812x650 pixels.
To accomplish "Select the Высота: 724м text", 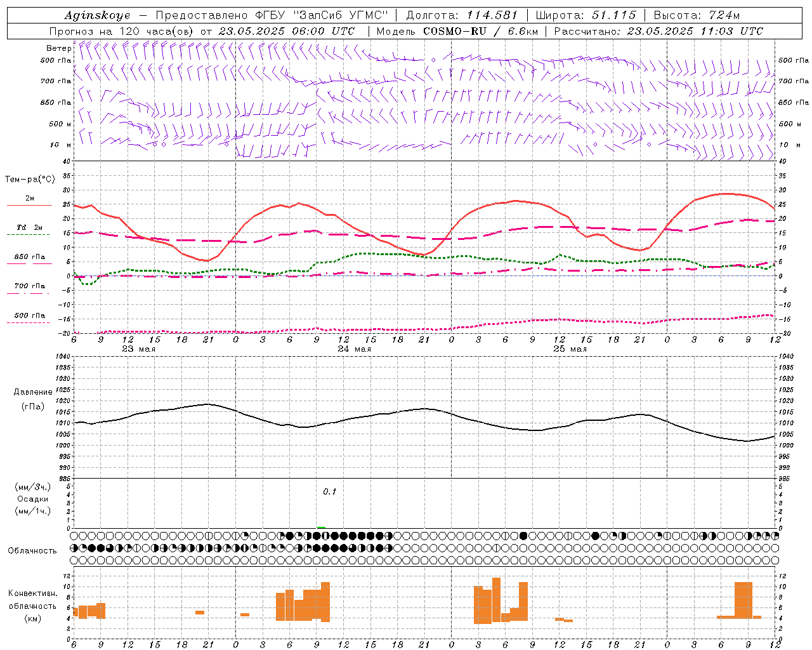I will [x=697, y=15].
